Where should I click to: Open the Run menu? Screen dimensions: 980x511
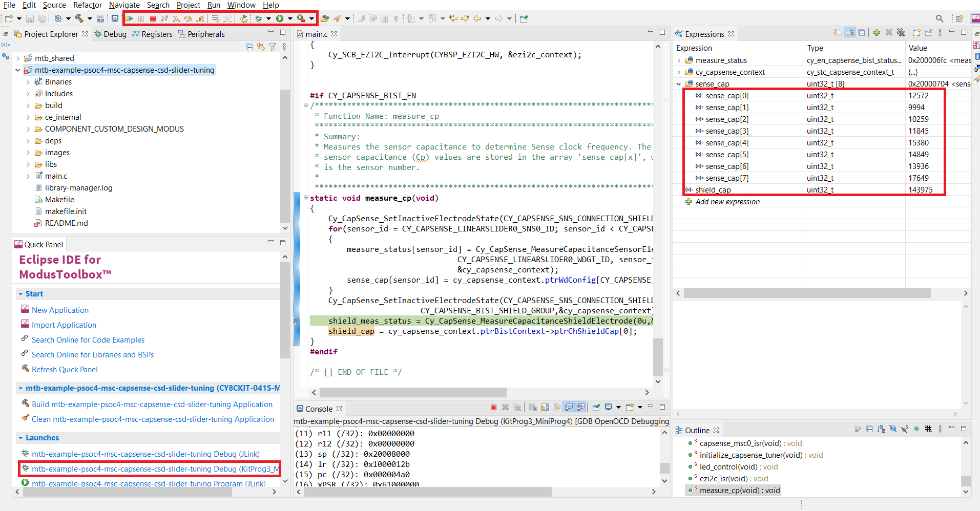214,5
